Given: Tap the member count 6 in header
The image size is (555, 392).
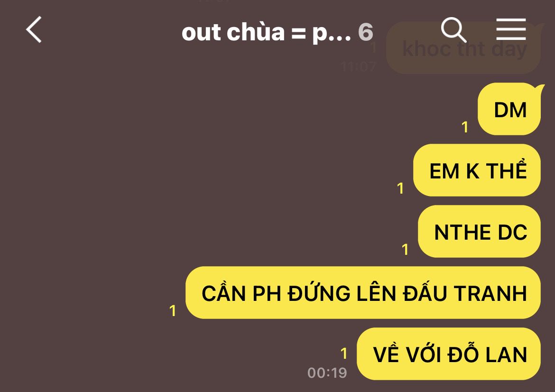Looking at the screenshot, I should pyautogui.click(x=366, y=32).
